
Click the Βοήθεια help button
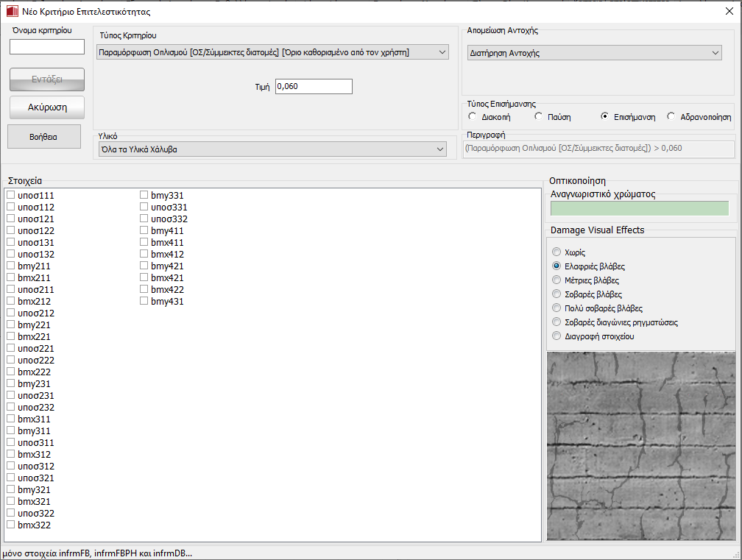(44, 136)
